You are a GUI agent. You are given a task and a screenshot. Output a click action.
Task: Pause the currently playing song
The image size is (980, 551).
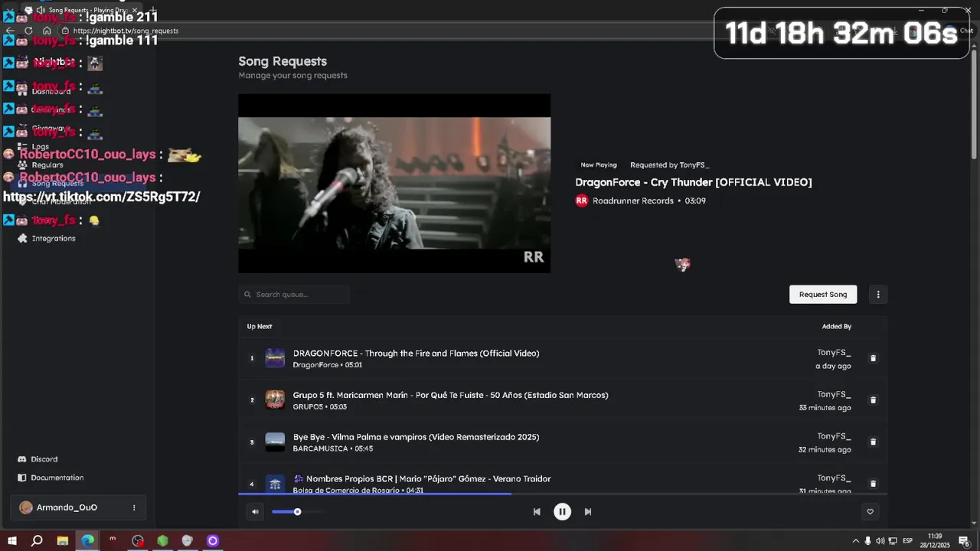pos(562,512)
